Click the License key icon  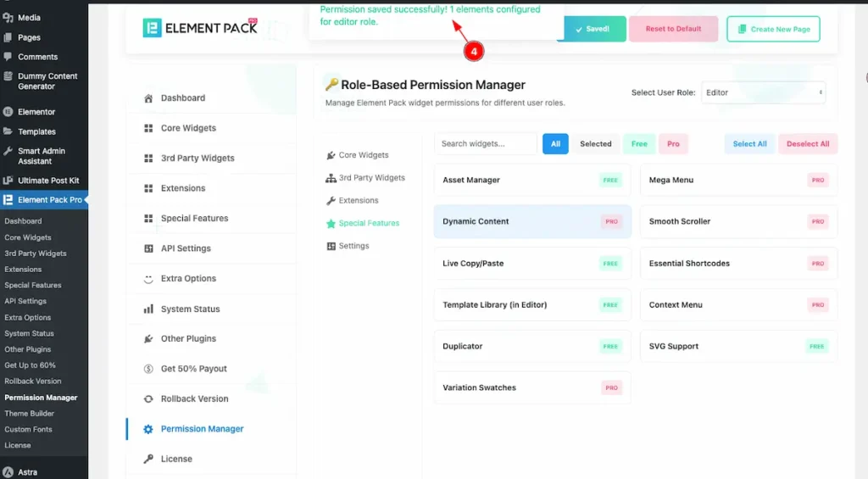pyautogui.click(x=148, y=459)
